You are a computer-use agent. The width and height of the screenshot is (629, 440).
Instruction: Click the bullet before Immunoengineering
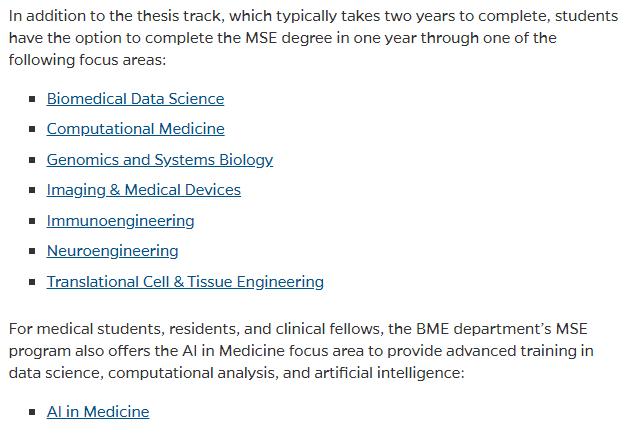(32, 221)
